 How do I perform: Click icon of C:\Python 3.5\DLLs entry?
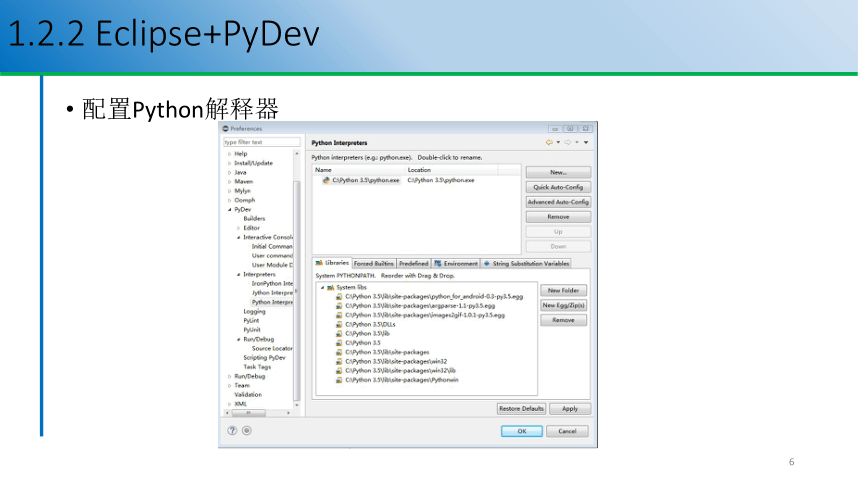[x=340, y=325]
